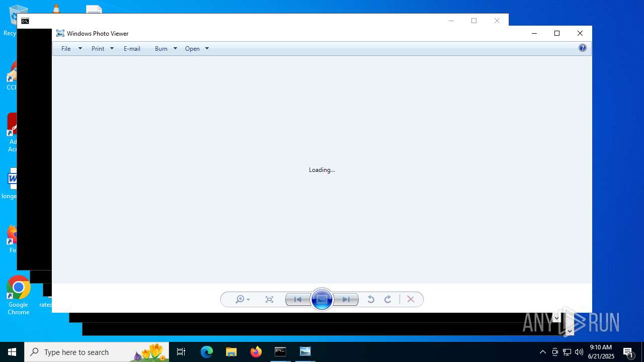Rotate the photo counterclockwise

click(x=371, y=300)
